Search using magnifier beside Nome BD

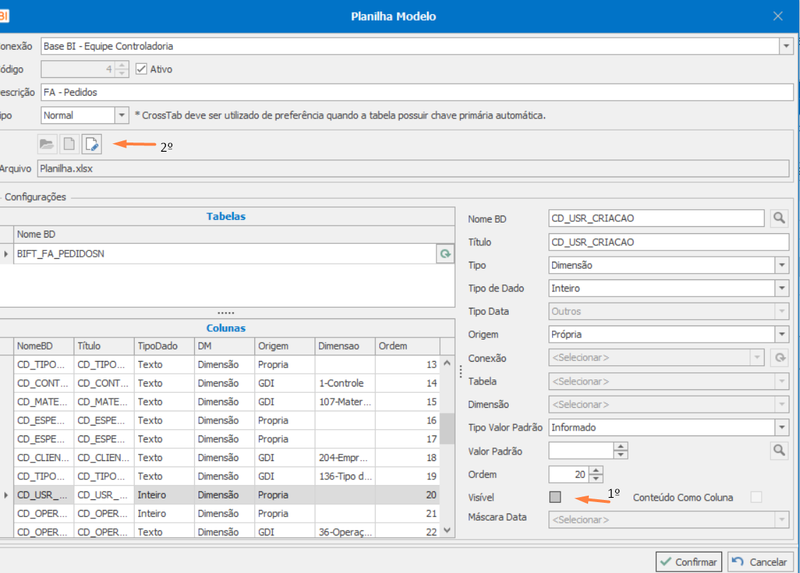(779, 218)
